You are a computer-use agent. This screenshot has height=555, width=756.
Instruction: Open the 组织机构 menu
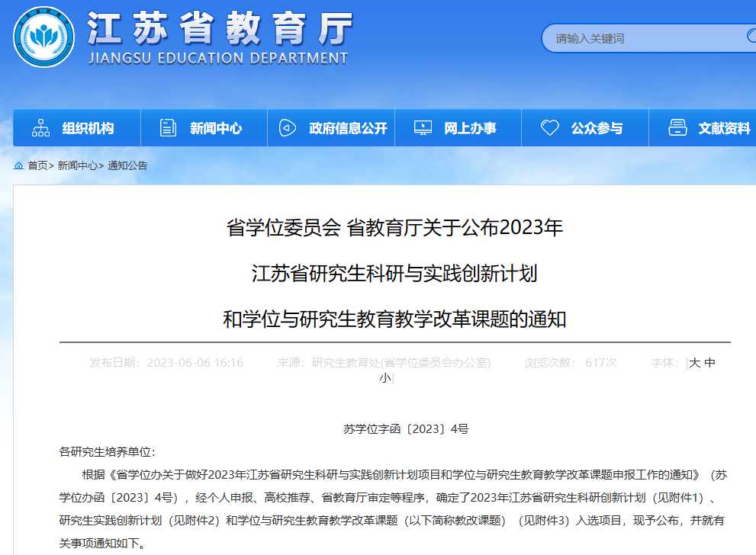coord(88,128)
